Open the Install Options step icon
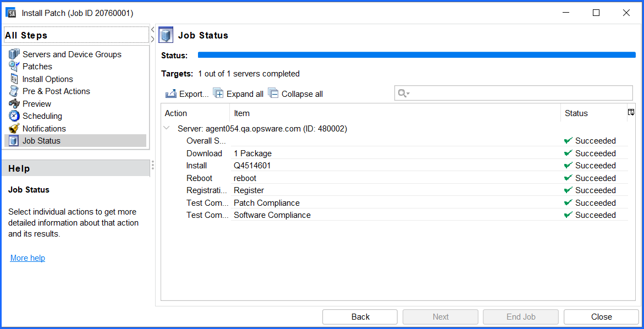The width and height of the screenshot is (644, 329). pos(14,79)
